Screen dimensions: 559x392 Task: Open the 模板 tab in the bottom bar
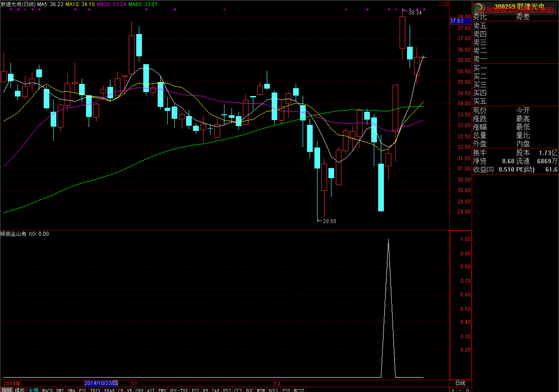(20, 390)
